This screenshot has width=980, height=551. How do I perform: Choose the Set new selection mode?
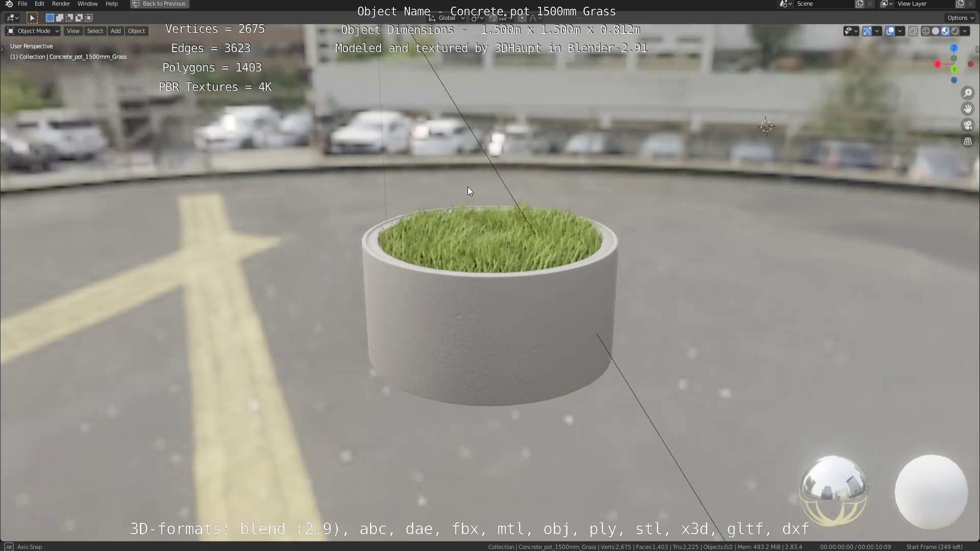click(50, 18)
